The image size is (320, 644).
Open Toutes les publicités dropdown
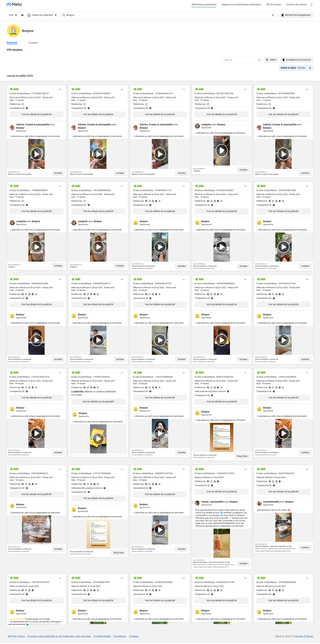[x=42, y=15]
